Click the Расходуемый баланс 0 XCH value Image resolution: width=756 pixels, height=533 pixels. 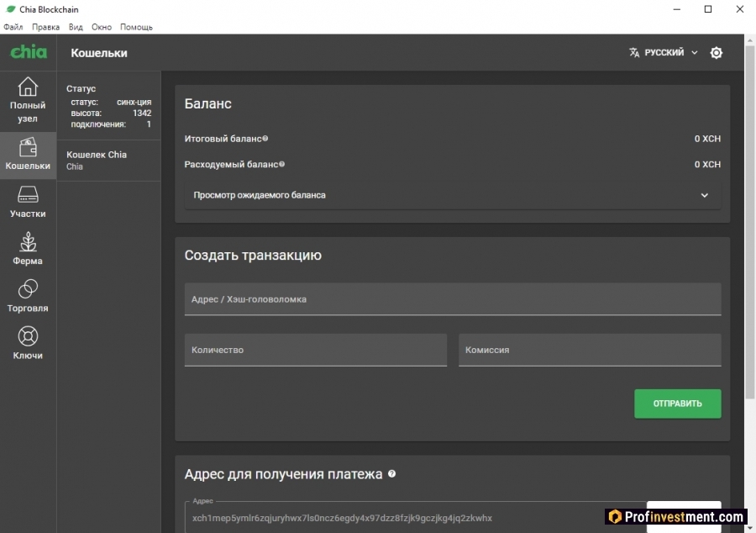click(x=707, y=165)
